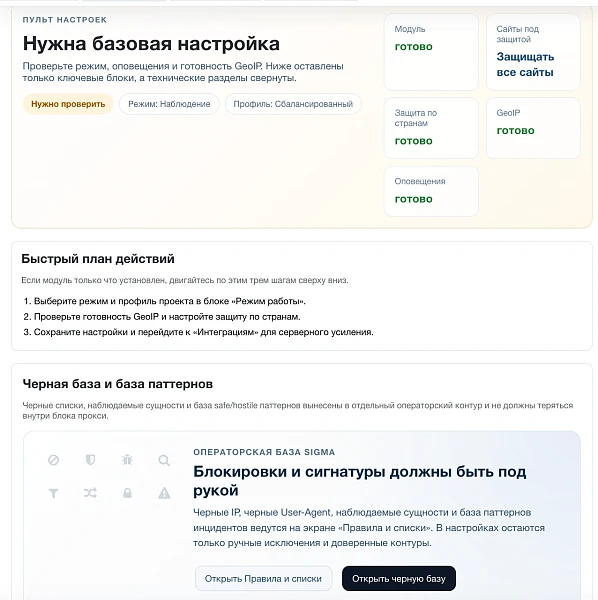The width and height of the screenshot is (598, 600).
Task: Click "Блокировки и сигнатуры должны быть под рукой"
Action: point(360,481)
